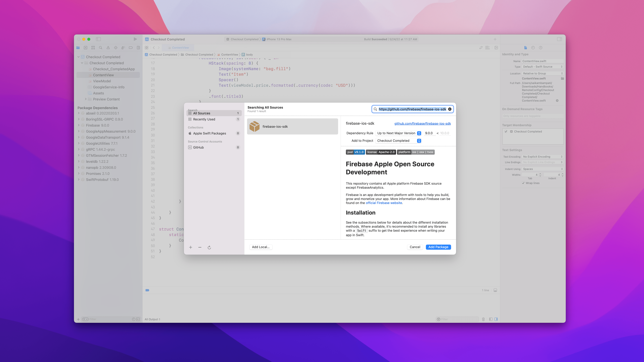Viewport: 644px width, 362px height.
Task: Click the package URL search field
Action: click(412, 109)
